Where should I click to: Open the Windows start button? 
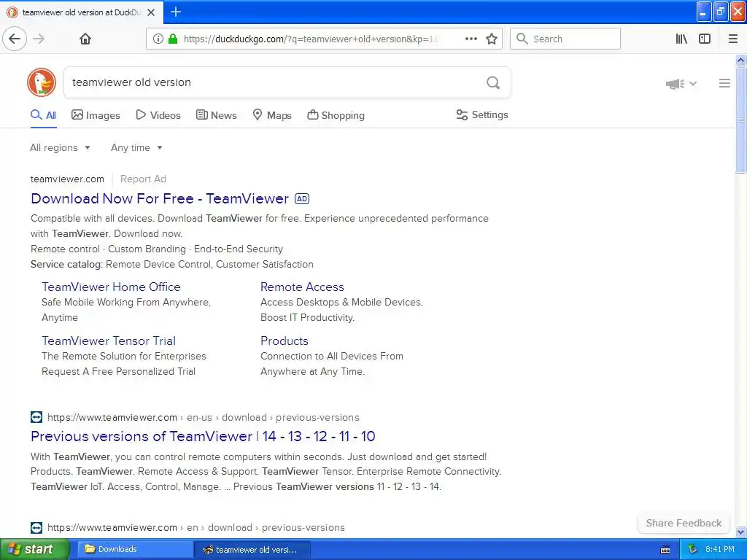pyautogui.click(x=35, y=550)
